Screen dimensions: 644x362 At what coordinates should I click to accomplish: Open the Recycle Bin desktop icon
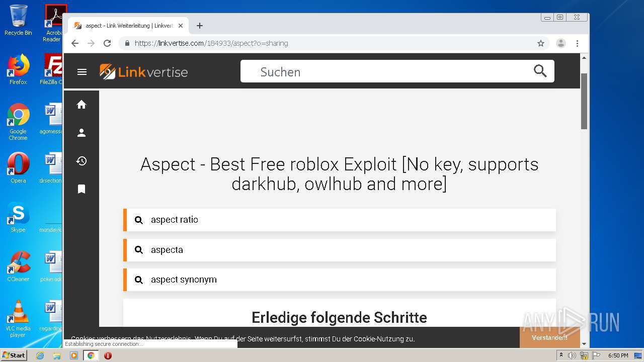click(x=18, y=20)
